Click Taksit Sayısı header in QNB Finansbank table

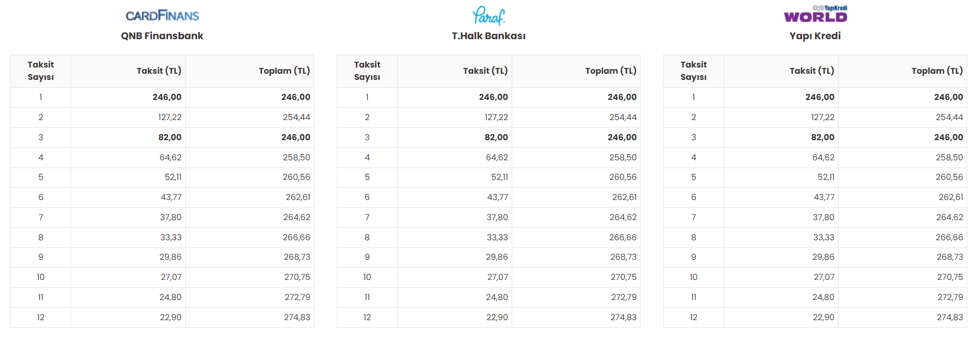point(41,71)
